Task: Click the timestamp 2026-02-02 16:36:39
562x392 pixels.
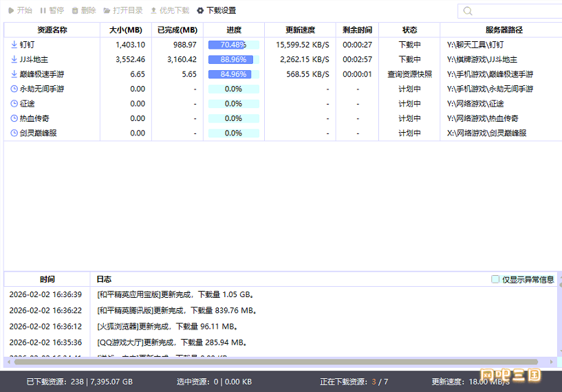Action: [x=45, y=294]
